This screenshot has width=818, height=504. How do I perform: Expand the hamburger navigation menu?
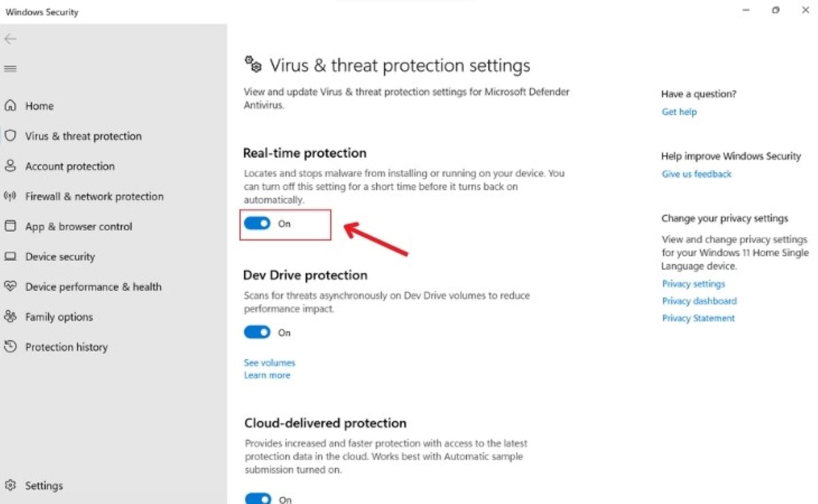[x=10, y=68]
